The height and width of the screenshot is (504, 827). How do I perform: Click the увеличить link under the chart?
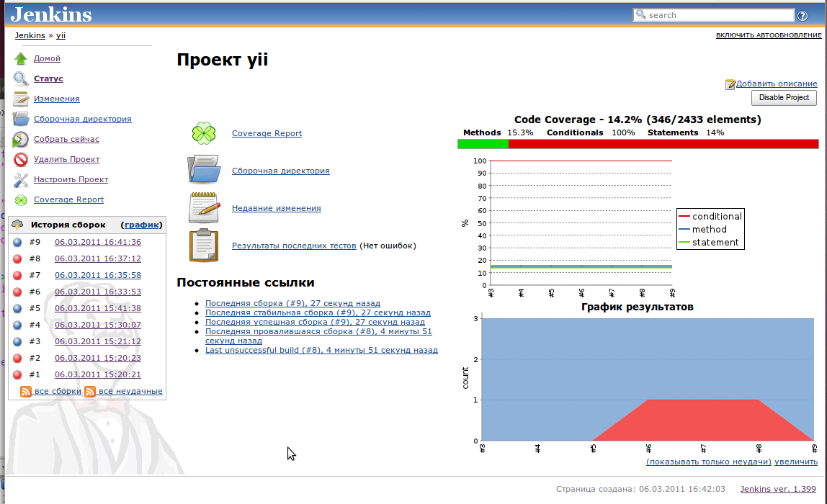[796, 462]
